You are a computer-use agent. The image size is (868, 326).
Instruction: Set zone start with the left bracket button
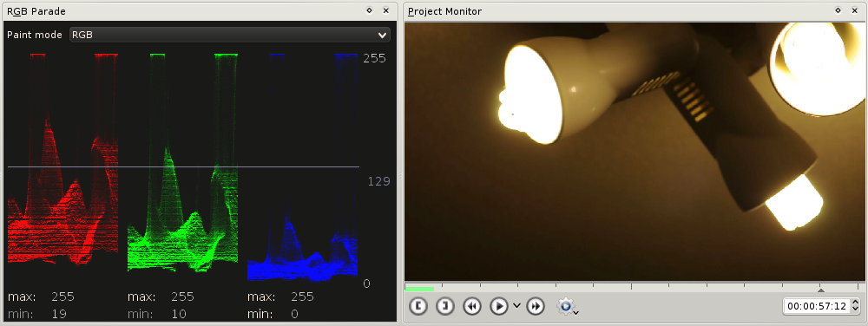(x=418, y=305)
